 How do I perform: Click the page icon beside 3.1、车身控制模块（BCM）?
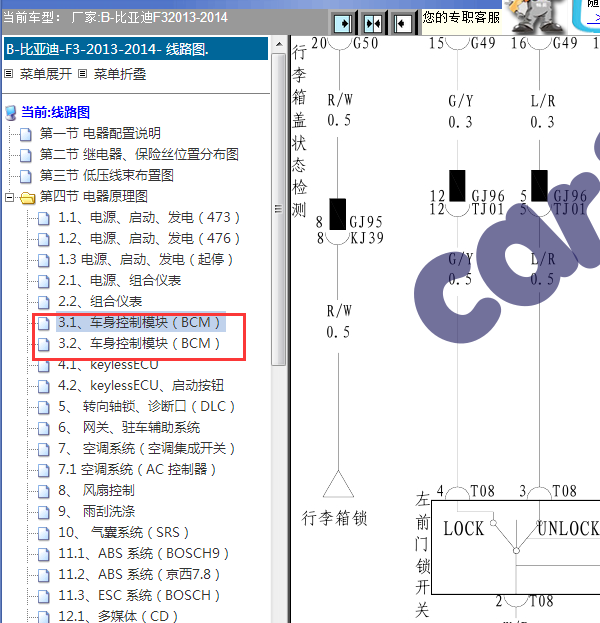coord(44,323)
